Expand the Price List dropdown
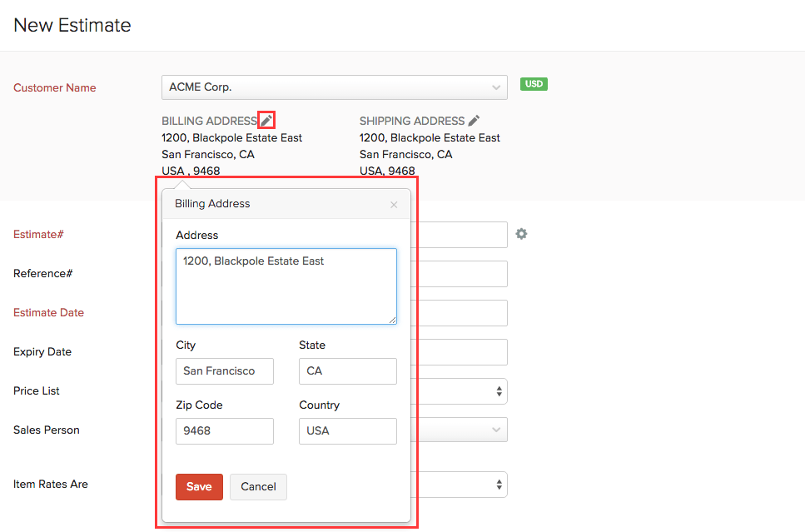This screenshot has height=532, width=805. point(499,391)
